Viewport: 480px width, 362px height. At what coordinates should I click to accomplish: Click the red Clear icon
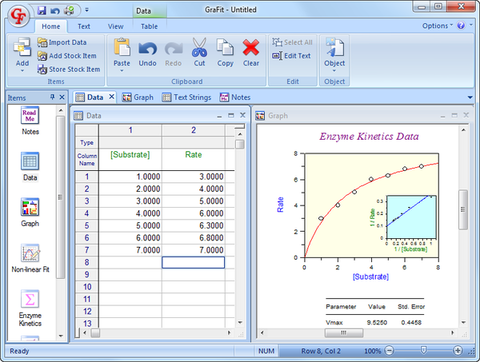[251, 47]
